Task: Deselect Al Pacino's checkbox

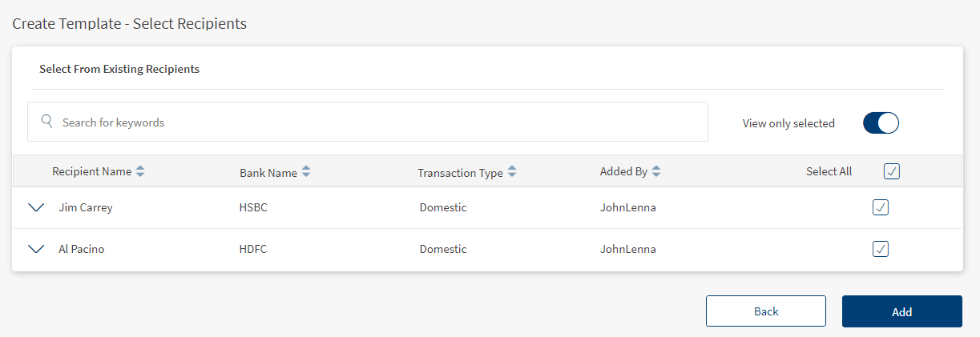Action: point(880,249)
